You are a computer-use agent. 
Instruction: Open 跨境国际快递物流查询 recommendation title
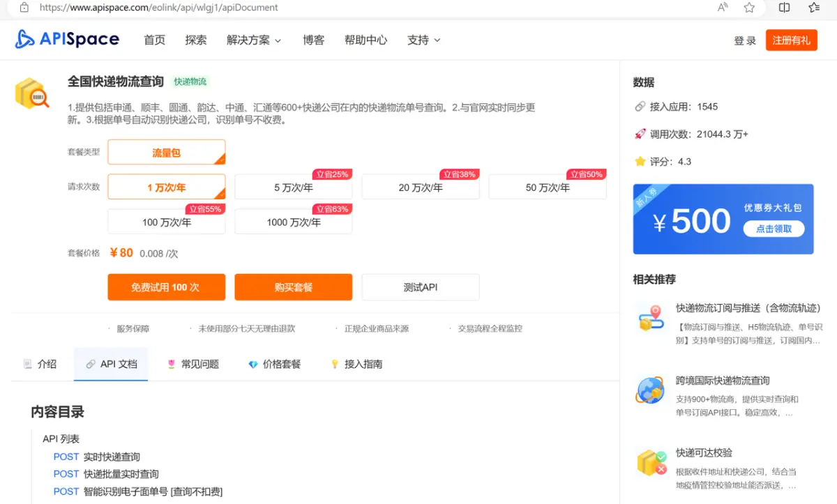click(x=723, y=381)
